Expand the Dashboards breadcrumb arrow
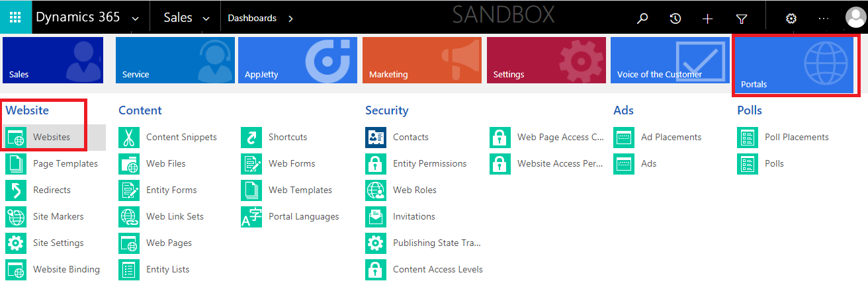This screenshot has width=868, height=285. [x=290, y=19]
